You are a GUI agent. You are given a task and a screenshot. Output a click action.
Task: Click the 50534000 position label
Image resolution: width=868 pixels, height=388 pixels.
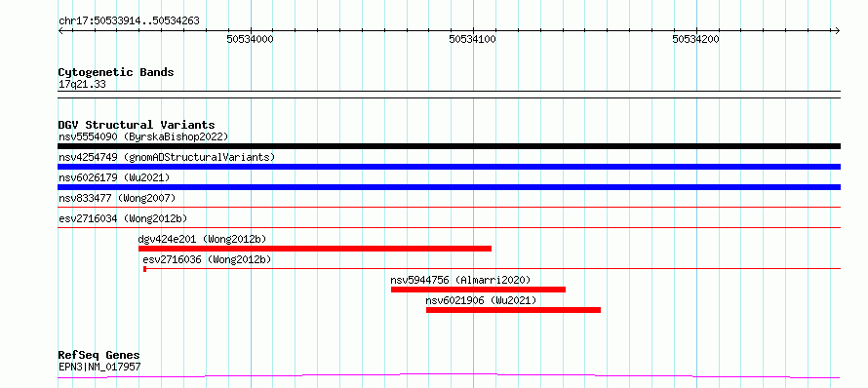[x=251, y=39]
